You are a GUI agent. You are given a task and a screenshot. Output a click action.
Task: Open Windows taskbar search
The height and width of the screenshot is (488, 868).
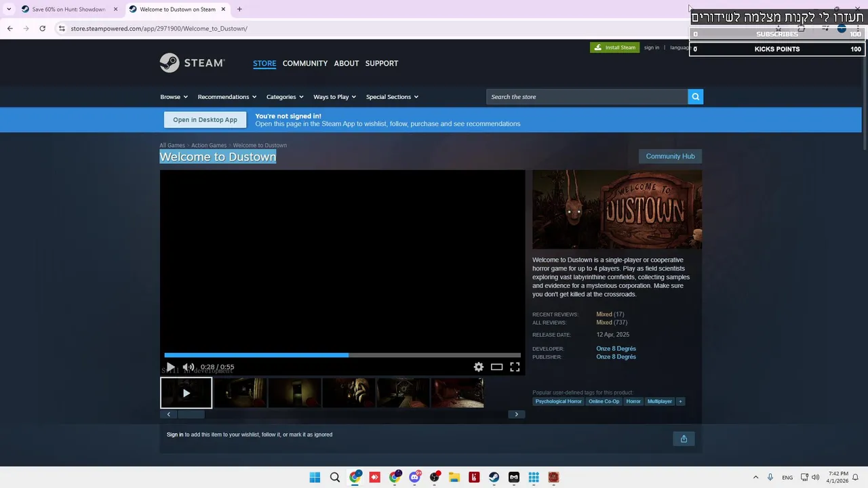(335, 477)
